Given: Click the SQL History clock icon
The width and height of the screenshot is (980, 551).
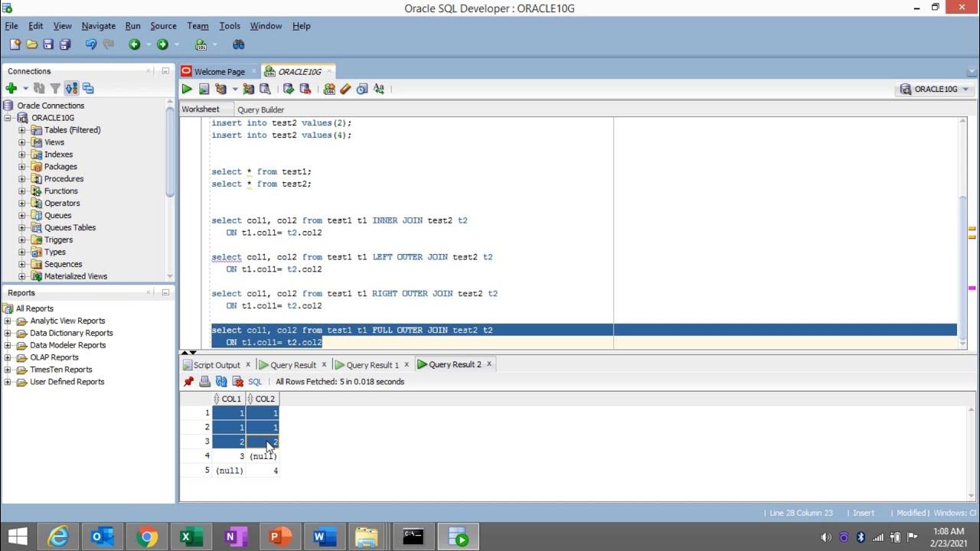Looking at the screenshot, I should 362,89.
